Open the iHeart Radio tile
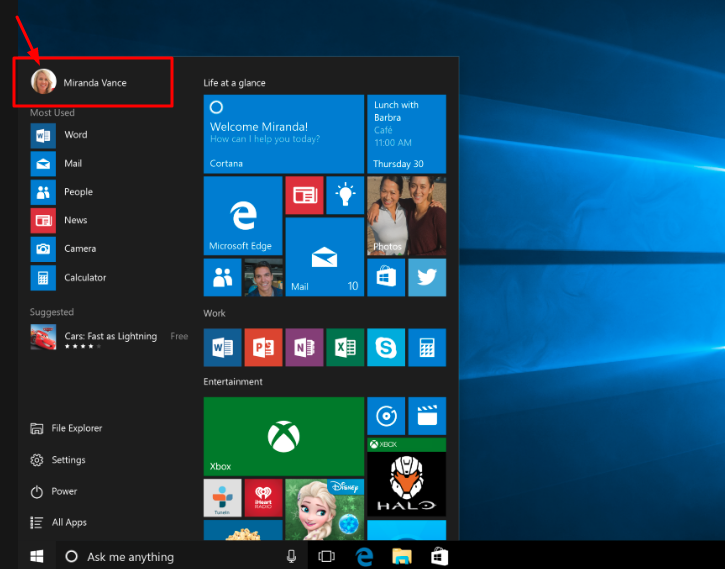Viewport: 725px width, 569px height. click(x=263, y=498)
